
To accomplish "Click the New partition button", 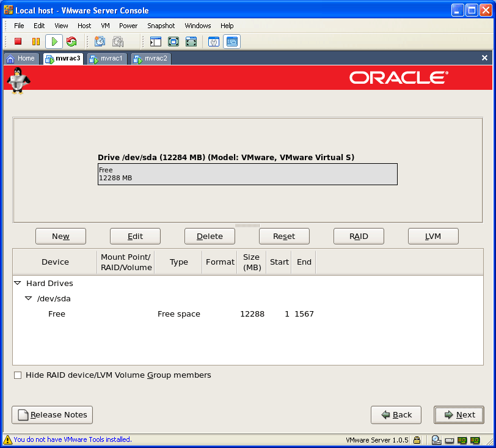I will click(x=60, y=237).
